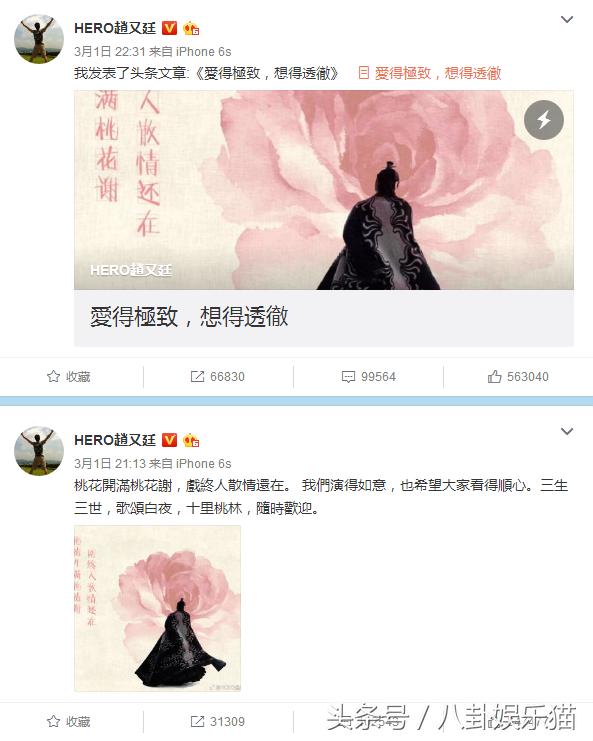Open profile avatar of first post
The width and height of the screenshot is (593, 741).
click(39, 39)
